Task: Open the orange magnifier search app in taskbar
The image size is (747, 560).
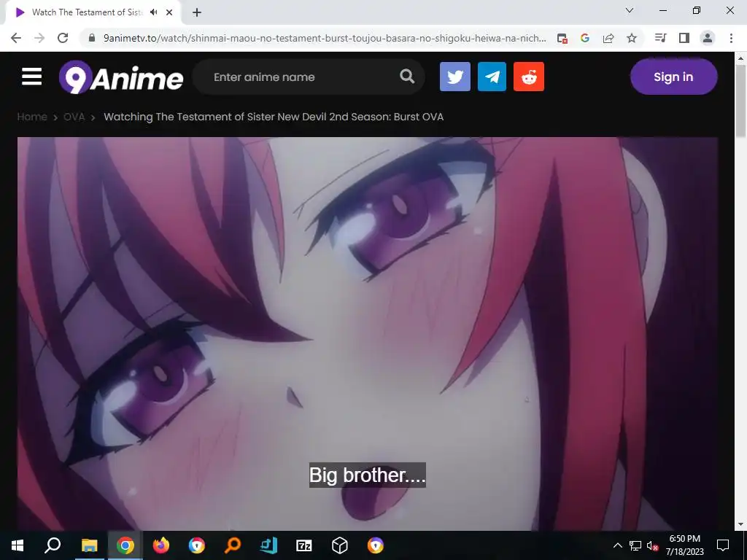Action: (x=233, y=545)
